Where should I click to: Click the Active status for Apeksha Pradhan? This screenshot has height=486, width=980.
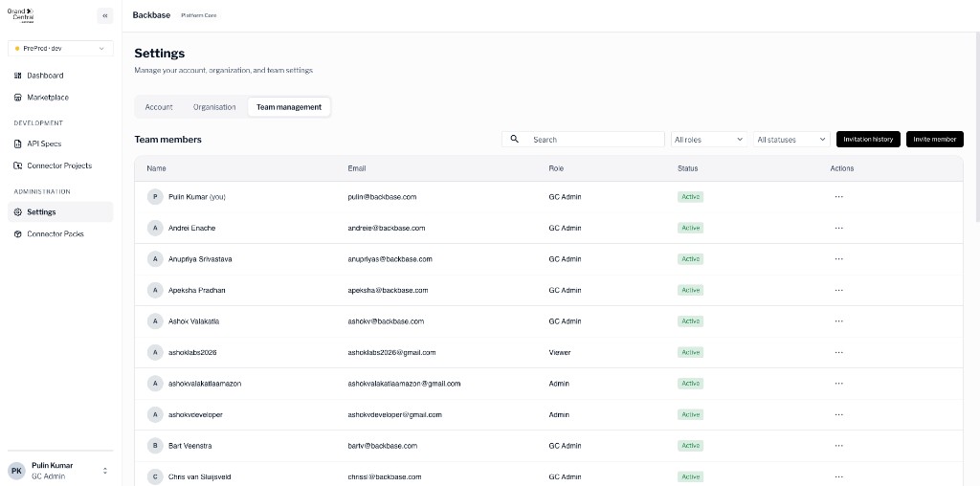tap(690, 290)
